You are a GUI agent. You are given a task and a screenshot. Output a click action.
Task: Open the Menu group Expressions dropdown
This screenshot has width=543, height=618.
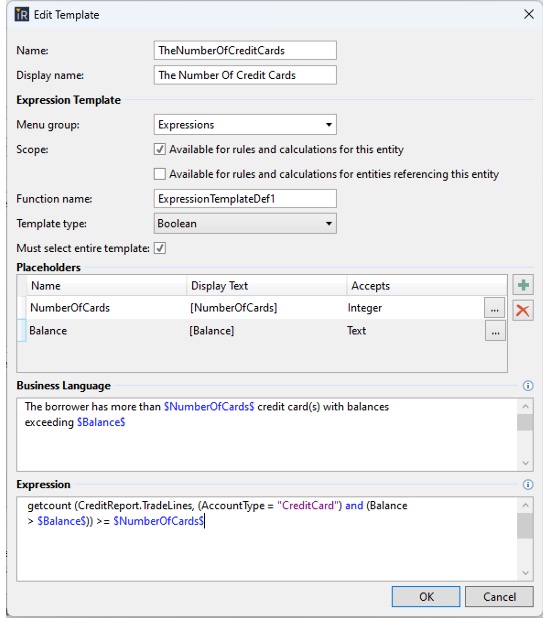pos(245,125)
